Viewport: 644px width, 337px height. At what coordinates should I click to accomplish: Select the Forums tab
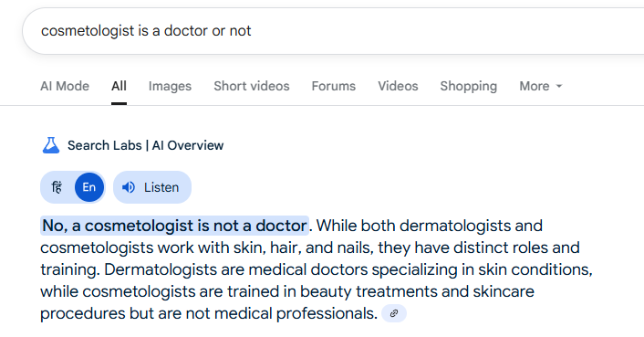click(334, 86)
